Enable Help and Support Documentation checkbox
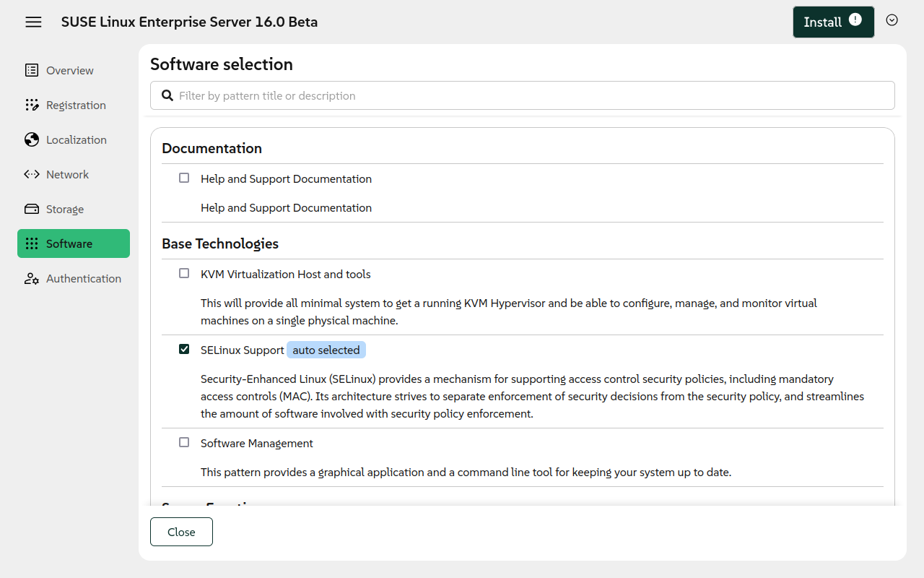Image resolution: width=924 pixels, height=578 pixels. click(184, 178)
